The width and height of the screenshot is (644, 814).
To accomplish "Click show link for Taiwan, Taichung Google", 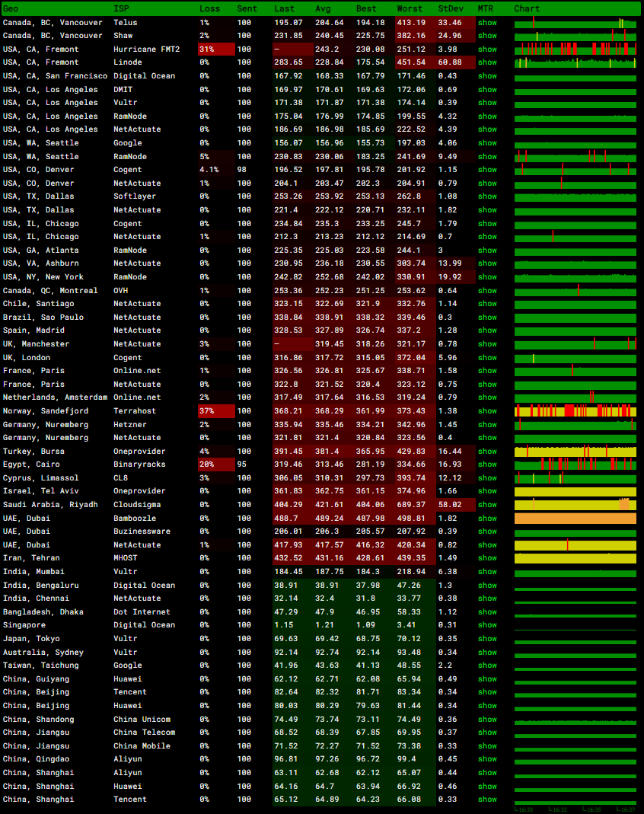I will point(487,666).
